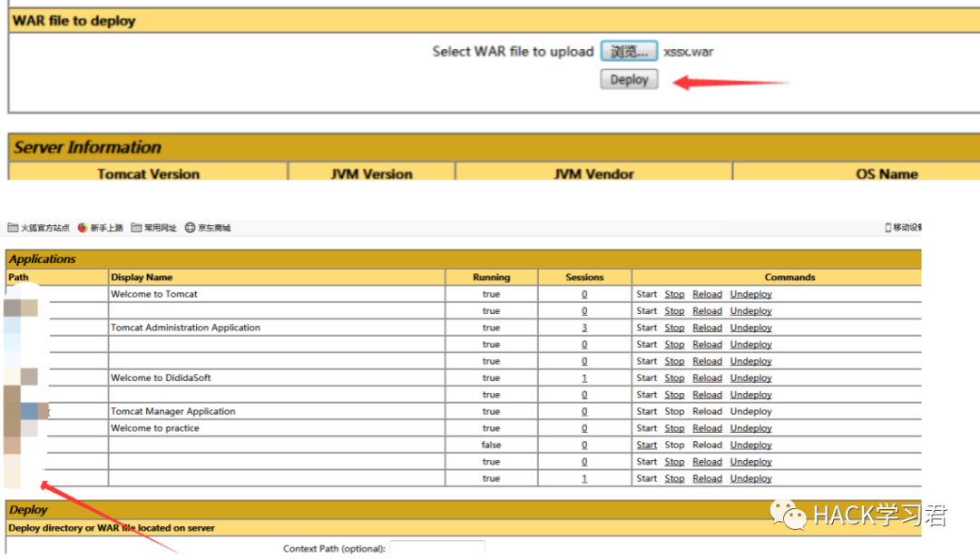Click the Tomcat Manager Application display name

pos(173,411)
